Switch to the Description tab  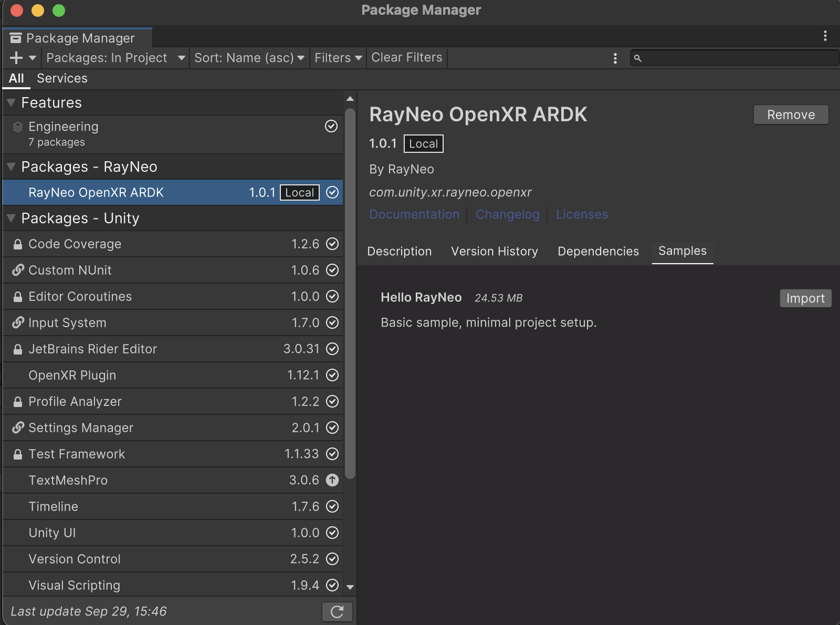coord(400,252)
